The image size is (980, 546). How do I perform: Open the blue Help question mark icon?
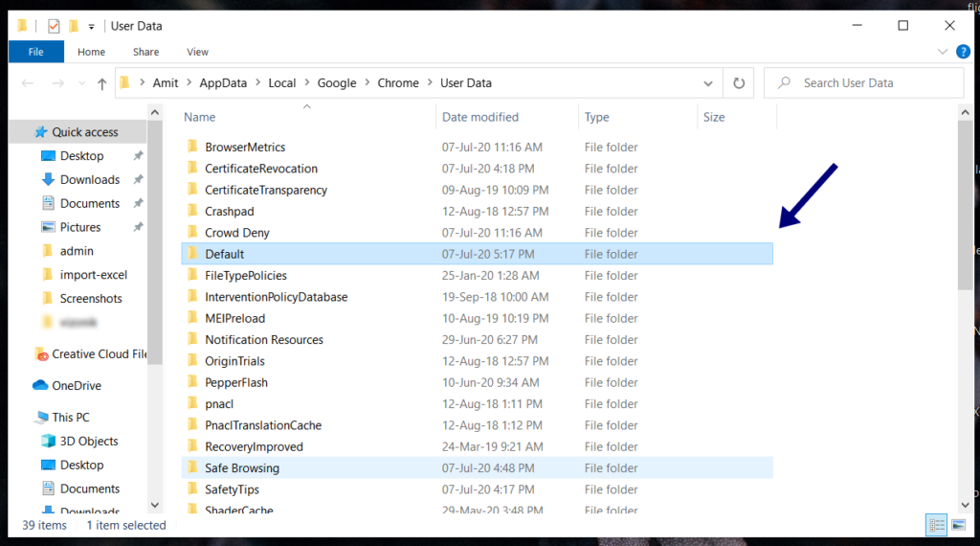pos(963,52)
